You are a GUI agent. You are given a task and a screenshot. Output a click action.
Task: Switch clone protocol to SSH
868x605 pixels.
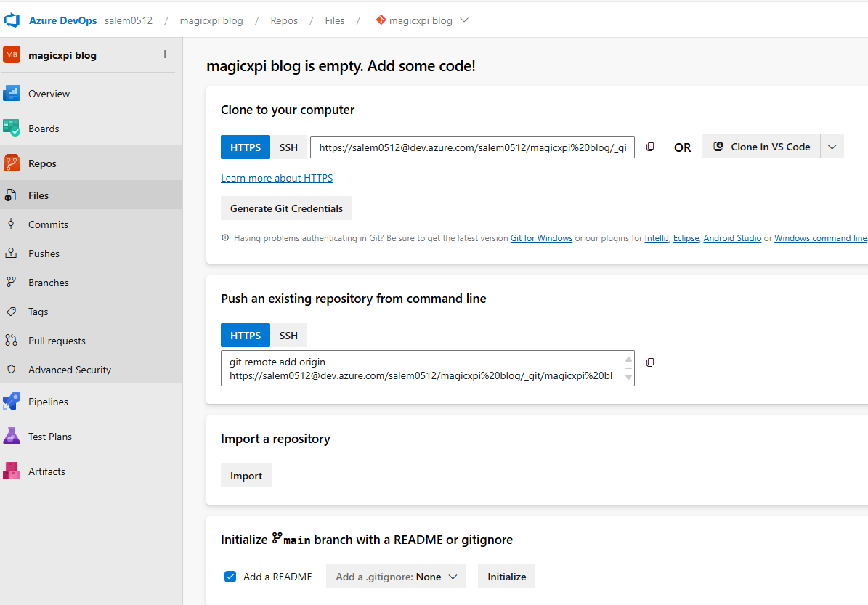click(x=289, y=146)
